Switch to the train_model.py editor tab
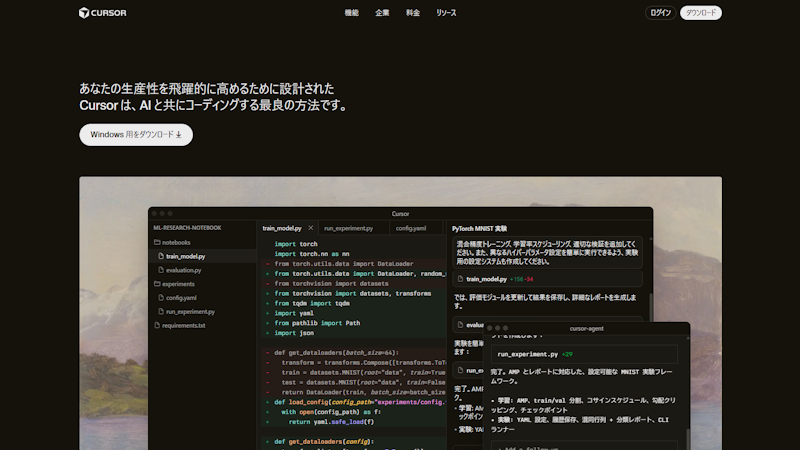800x450 pixels. (x=282, y=228)
